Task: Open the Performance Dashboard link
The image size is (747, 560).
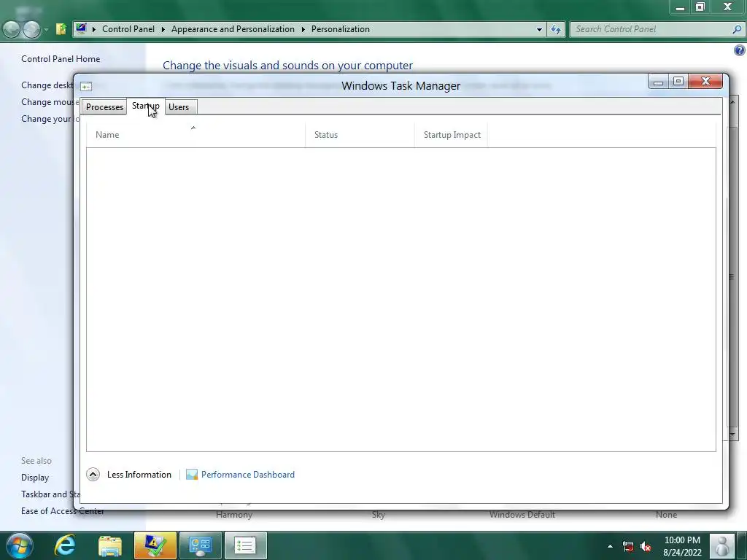Action: click(248, 475)
